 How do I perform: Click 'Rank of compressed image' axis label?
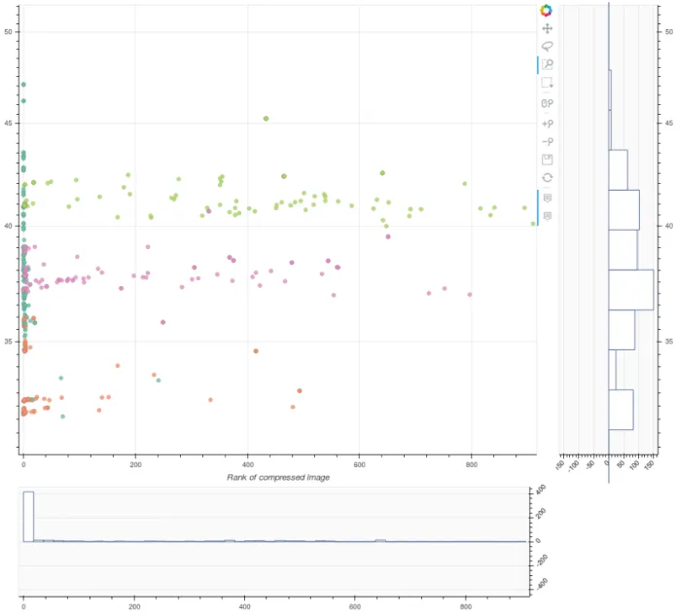point(278,478)
